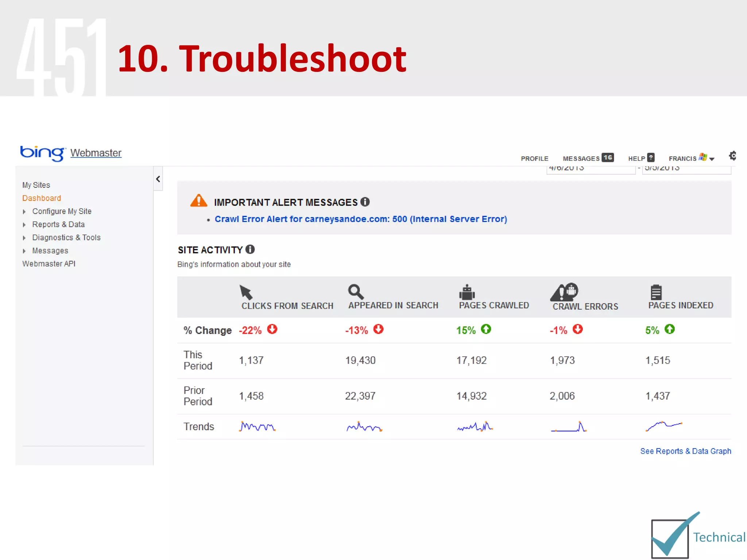This screenshot has width=747, height=560.
Task: Click the green up arrow beside 5%
Action: tap(669, 329)
